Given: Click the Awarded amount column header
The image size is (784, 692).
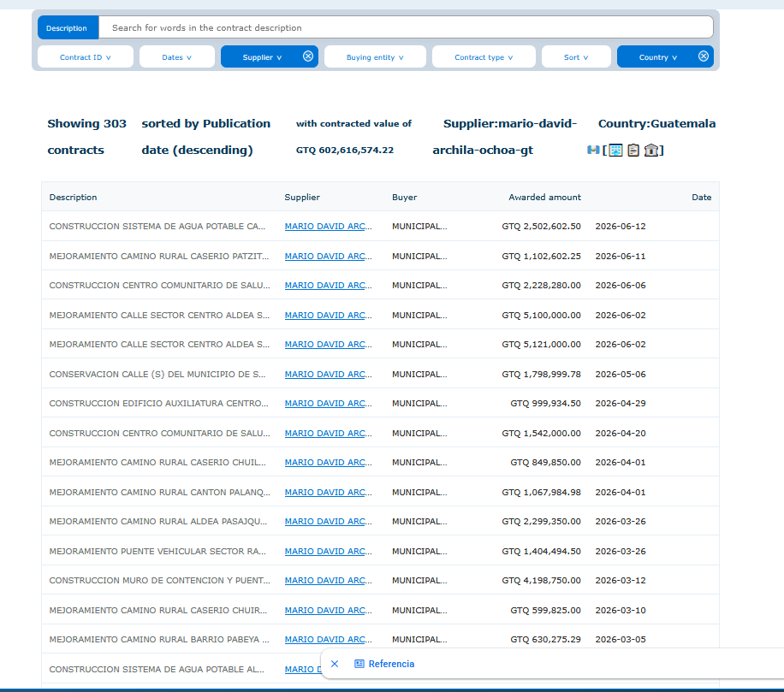Looking at the screenshot, I should click(544, 198).
